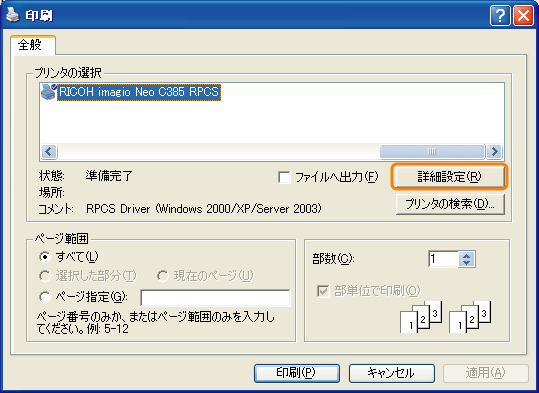Open 詳細設定 printer preferences
539x393 pixels.
click(x=449, y=177)
